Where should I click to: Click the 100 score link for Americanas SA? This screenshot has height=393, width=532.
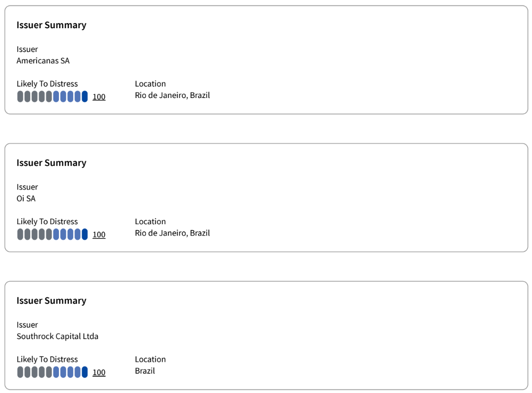(99, 97)
